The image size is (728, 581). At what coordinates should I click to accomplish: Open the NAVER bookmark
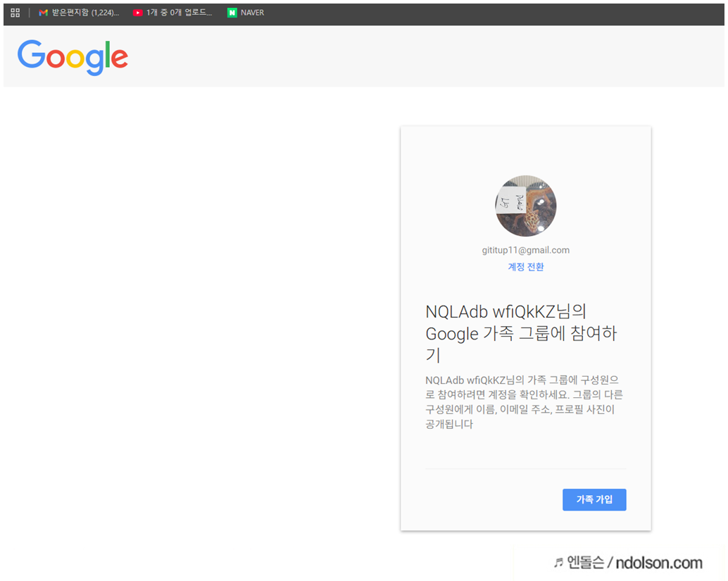tap(246, 13)
